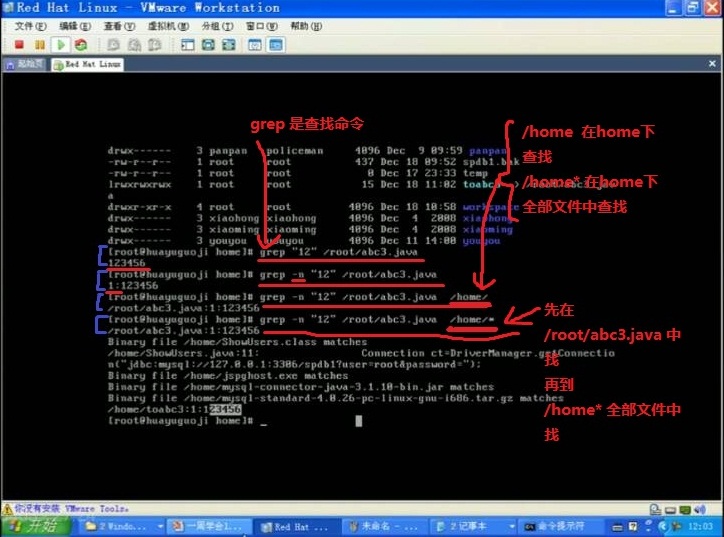The height and width of the screenshot is (537, 724).
Task: Open the 窗口(W) menu
Action: tap(262, 26)
